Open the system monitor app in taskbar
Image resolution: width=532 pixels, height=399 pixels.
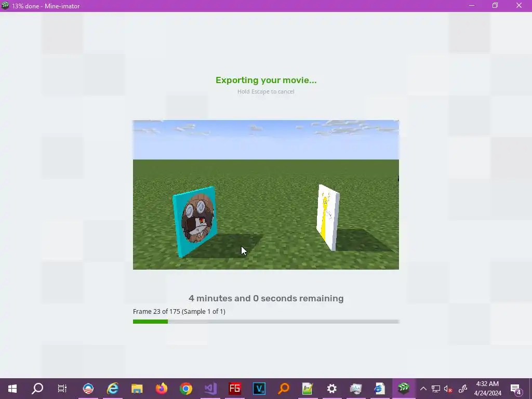(x=356, y=389)
